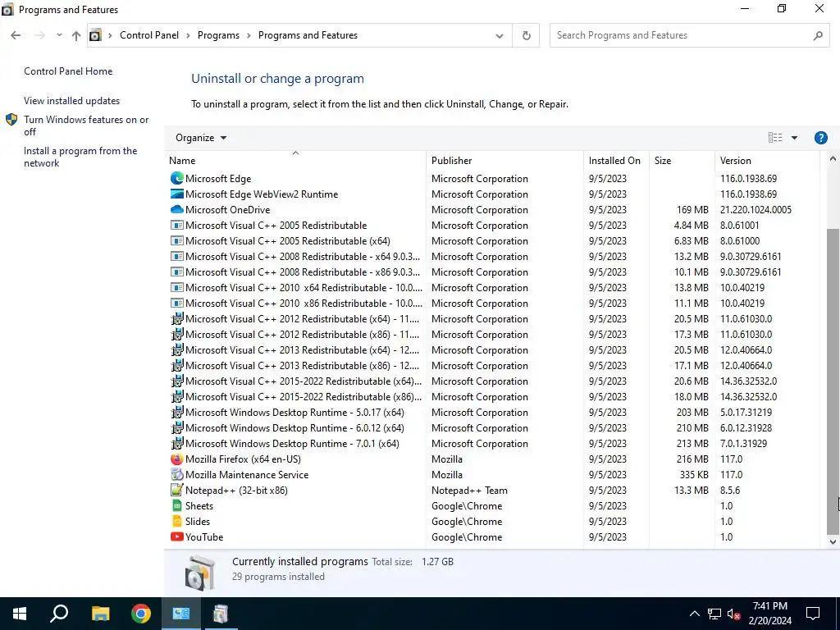Select the Sheets app icon
Screen dimensions: 840x630
[177, 505]
